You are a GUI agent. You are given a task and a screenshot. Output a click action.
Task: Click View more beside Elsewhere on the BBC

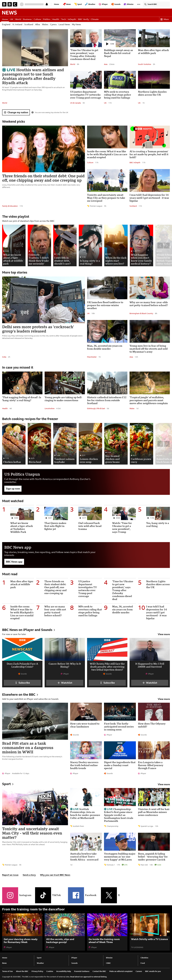pos(164,699)
